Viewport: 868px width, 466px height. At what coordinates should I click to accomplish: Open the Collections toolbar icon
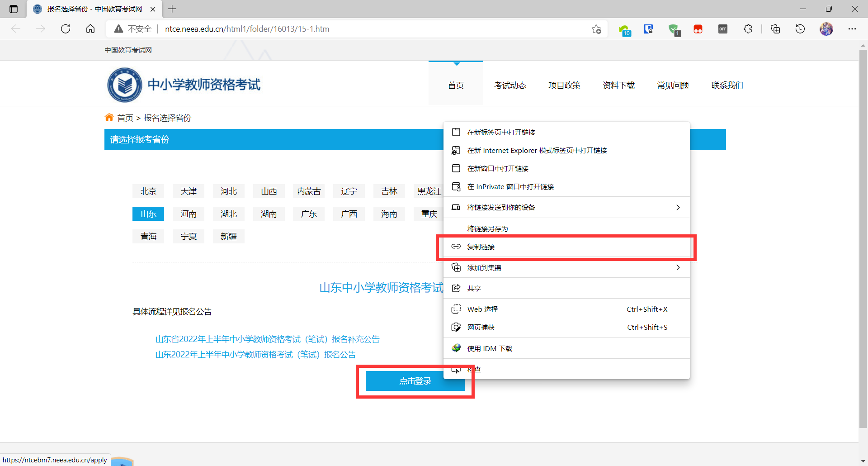click(x=775, y=29)
